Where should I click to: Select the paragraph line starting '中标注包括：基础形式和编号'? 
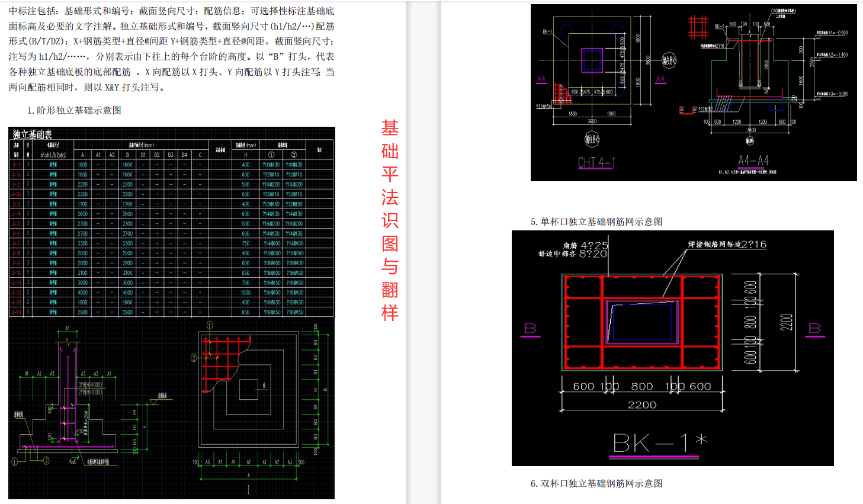172,11
